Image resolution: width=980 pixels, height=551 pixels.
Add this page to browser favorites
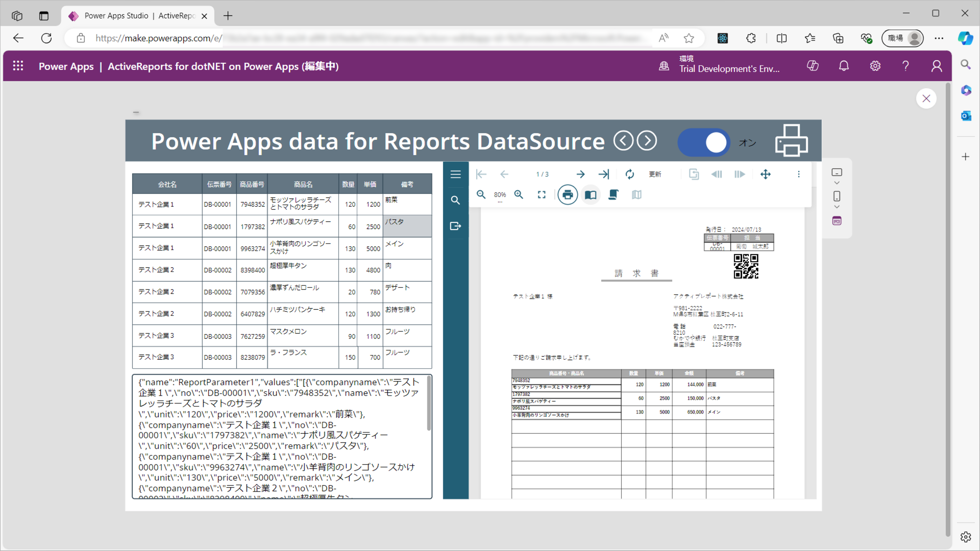point(689,38)
